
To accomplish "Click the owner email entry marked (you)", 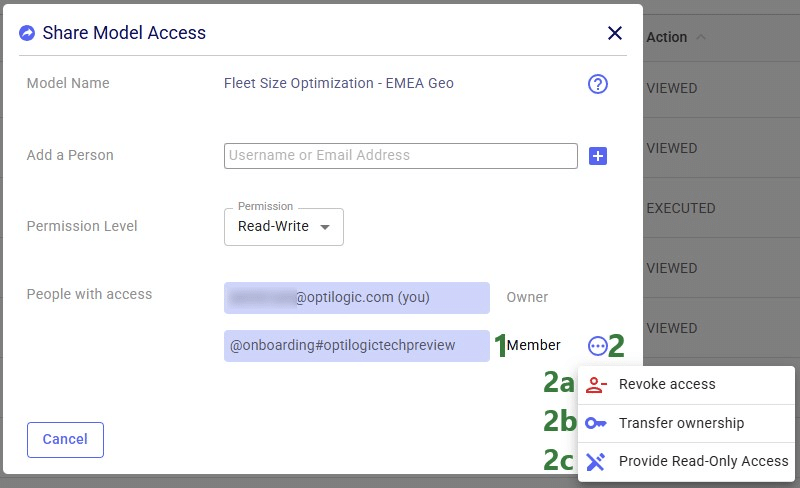I will point(357,298).
